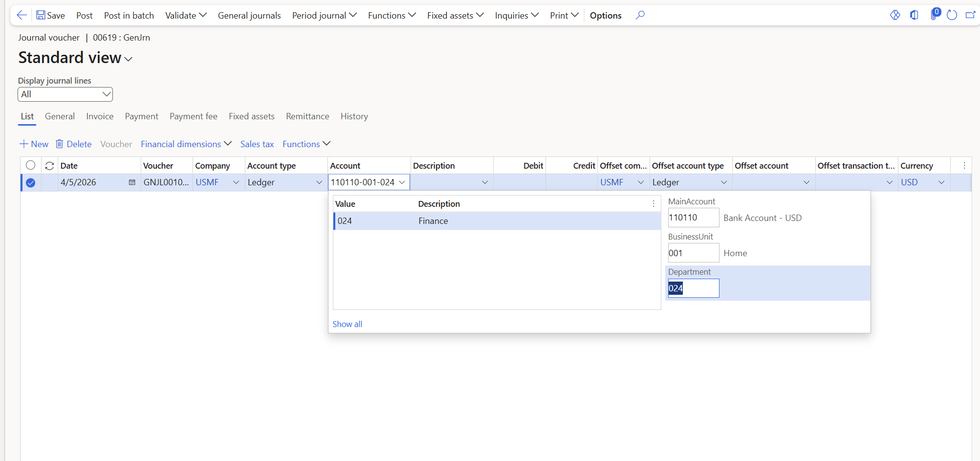
Task: Open the date picker calendar icon
Action: pyautogui.click(x=132, y=182)
